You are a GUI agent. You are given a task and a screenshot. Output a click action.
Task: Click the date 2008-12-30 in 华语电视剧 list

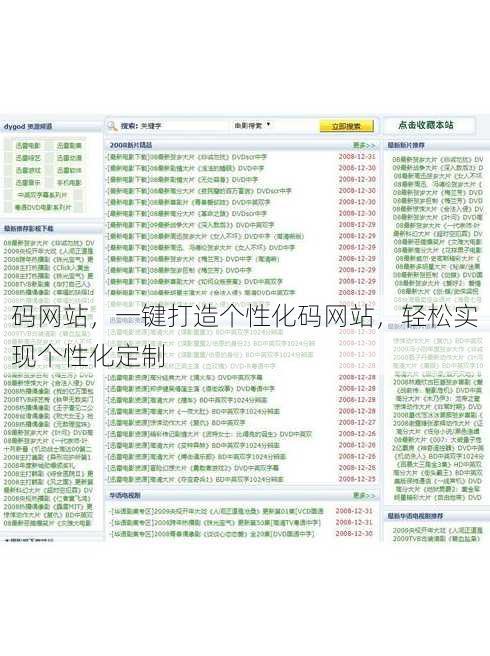[x=354, y=534]
